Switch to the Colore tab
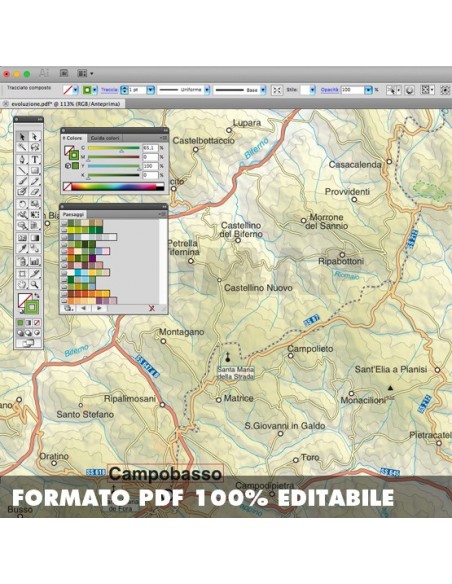Screen dimensions: 452x584 tap(74, 138)
